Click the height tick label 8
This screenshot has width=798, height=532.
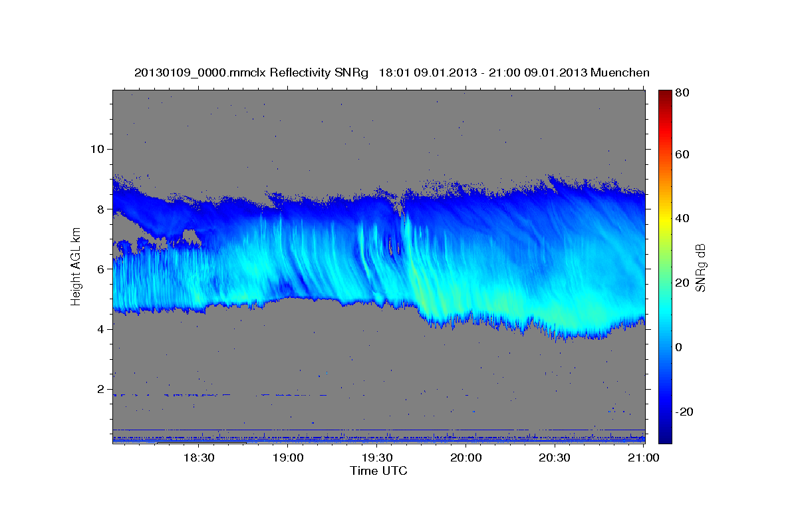point(100,209)
